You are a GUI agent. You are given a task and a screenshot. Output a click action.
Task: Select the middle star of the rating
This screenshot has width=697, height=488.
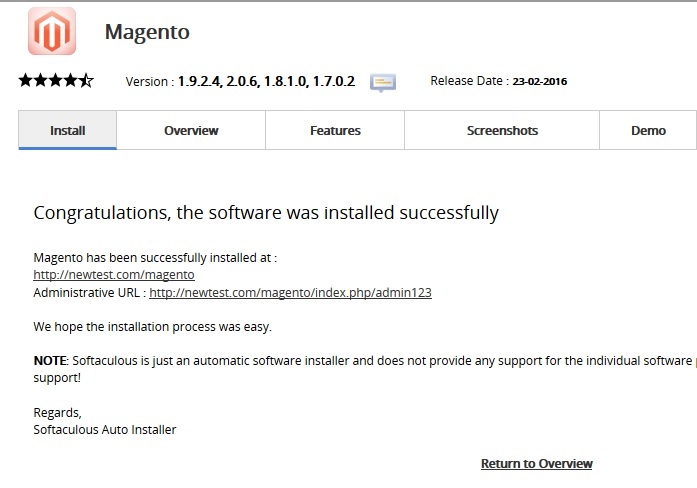coord(56,80)
